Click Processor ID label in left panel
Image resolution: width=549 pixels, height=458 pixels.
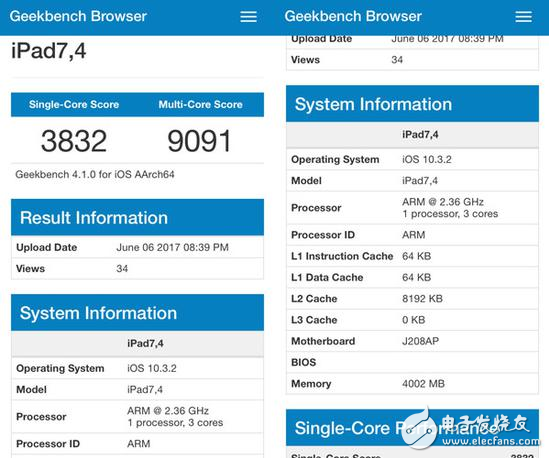click(48, 444)
